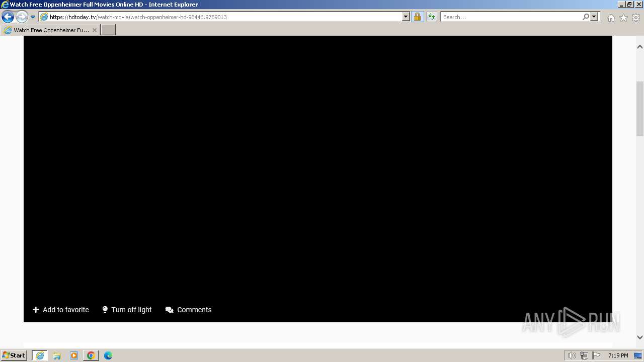This screenshot has height=362, width=644.
Task: Refresh the page with the reload icon
Action: [431, 17]
